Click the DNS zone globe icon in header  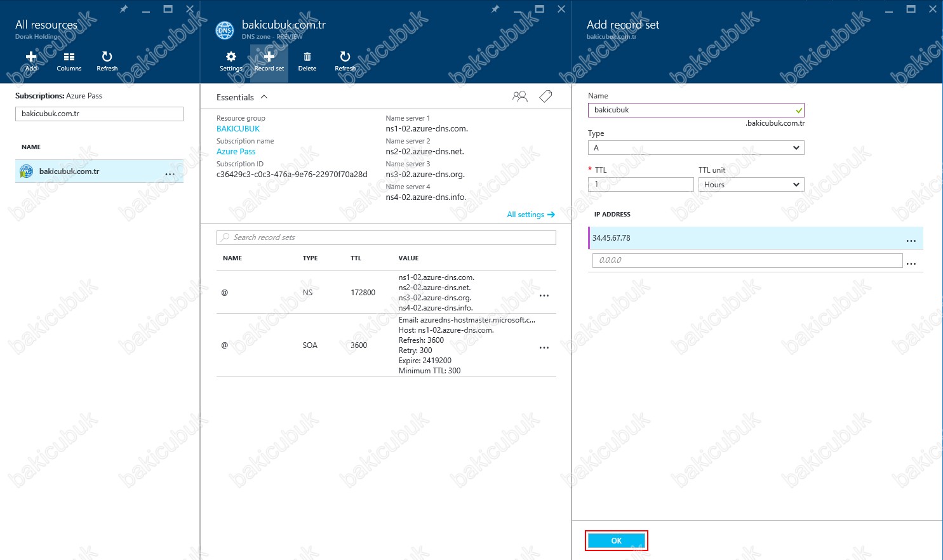225,30
